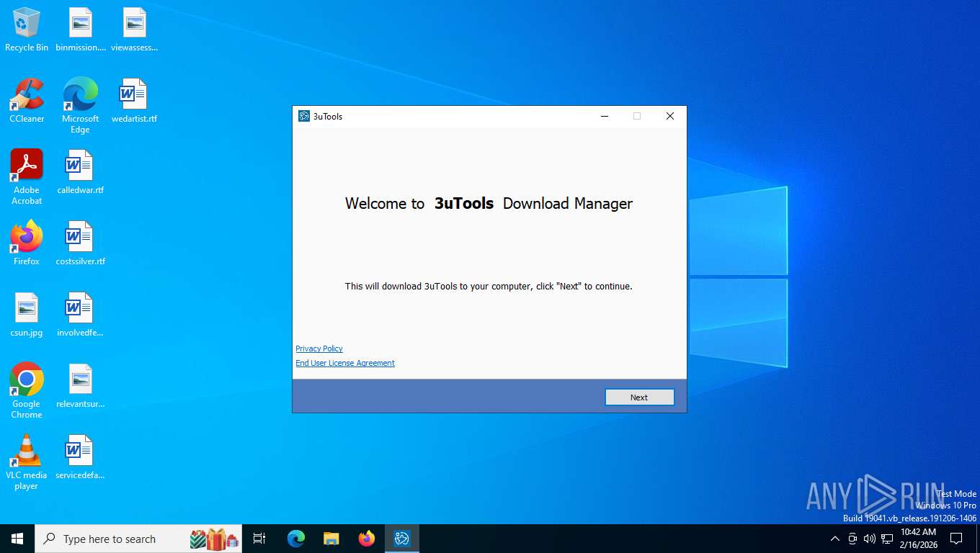Image resolution: width=980 pixels, height=553 pixels.
Task: Select the viewassess image file icon
Action: coord(135,30)
